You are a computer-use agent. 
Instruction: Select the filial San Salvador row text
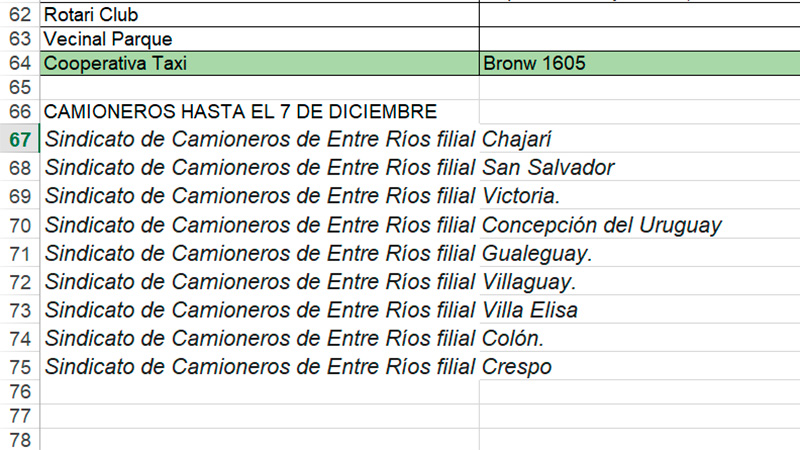pos(330,167)
